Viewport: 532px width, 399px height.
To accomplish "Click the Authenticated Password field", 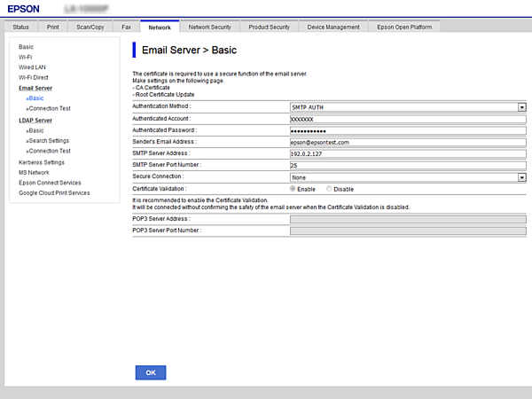I will (407, 130).
